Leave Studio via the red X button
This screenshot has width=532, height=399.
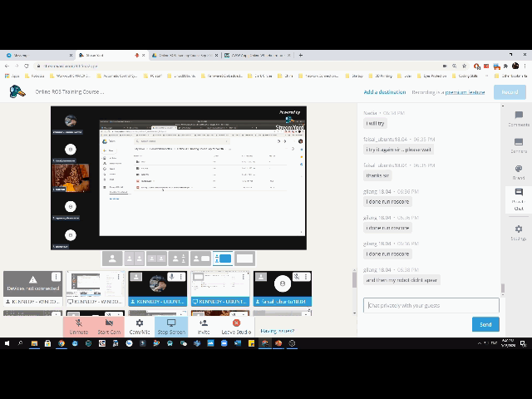[236, 327]
